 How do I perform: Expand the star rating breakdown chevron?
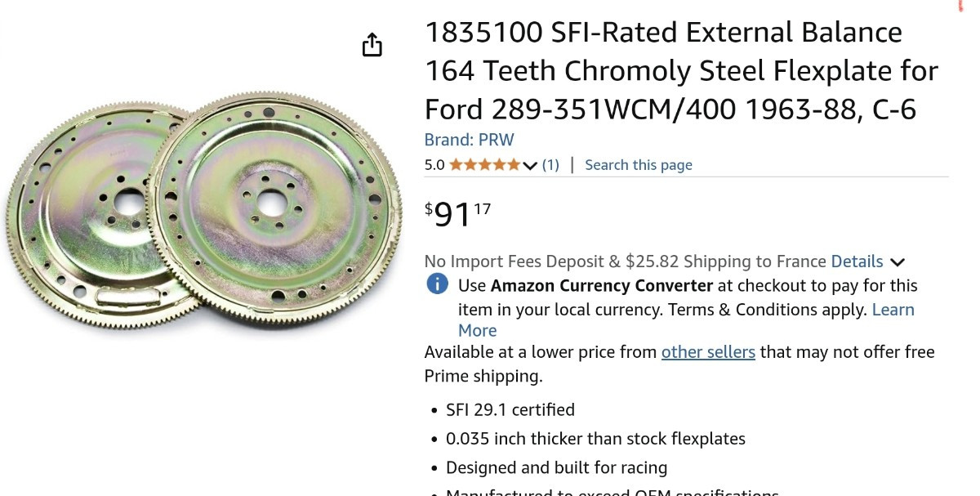530,166
